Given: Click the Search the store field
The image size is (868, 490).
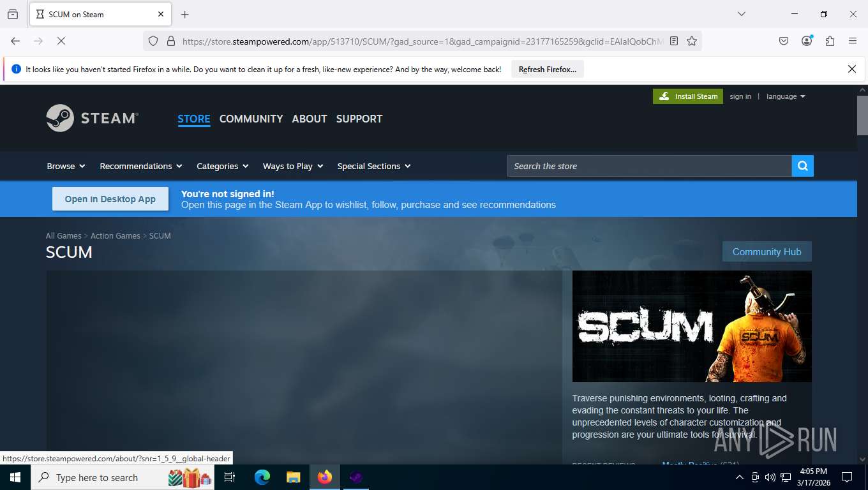Looking at the screenshot, I should [x=650, y=166].
